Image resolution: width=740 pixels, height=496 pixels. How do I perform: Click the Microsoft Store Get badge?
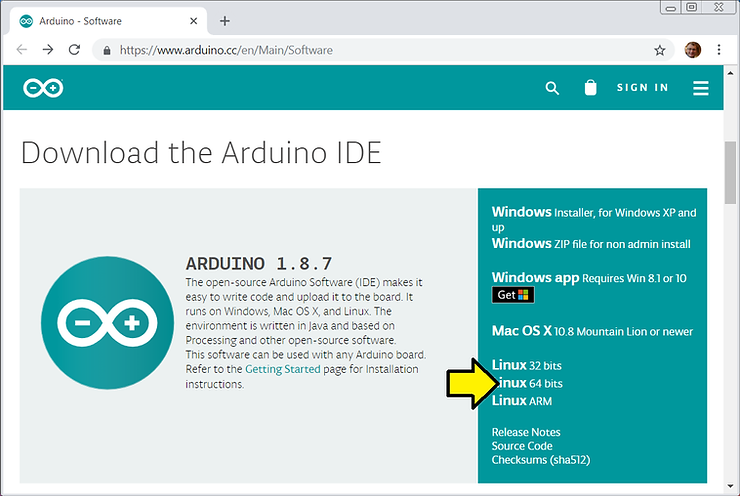513,295
